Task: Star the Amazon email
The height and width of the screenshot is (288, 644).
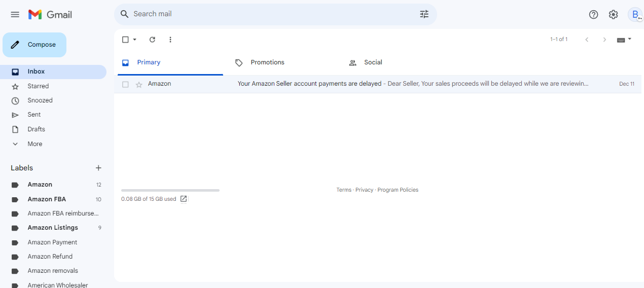Action: pos(139,85)
